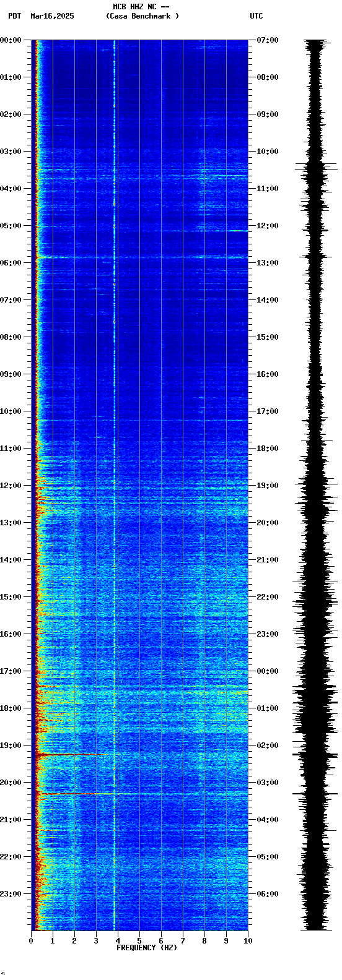Click the '22:00' UTC time label
342x980 pixels.
[x=268, y=597]
